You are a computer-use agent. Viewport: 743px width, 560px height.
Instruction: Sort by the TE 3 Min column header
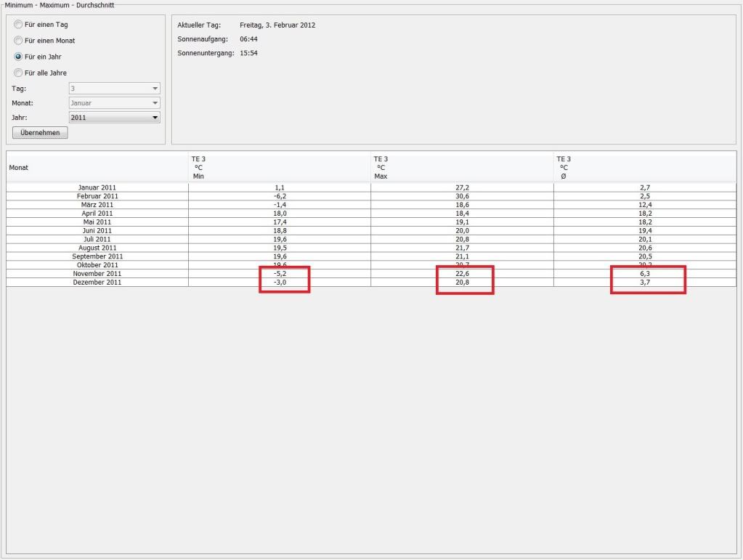pos(279,167)
